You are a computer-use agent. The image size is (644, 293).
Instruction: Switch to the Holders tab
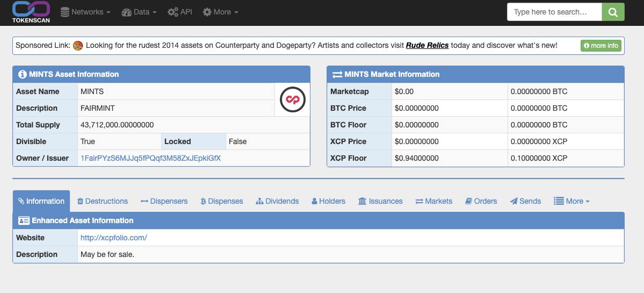coord(328,201)
